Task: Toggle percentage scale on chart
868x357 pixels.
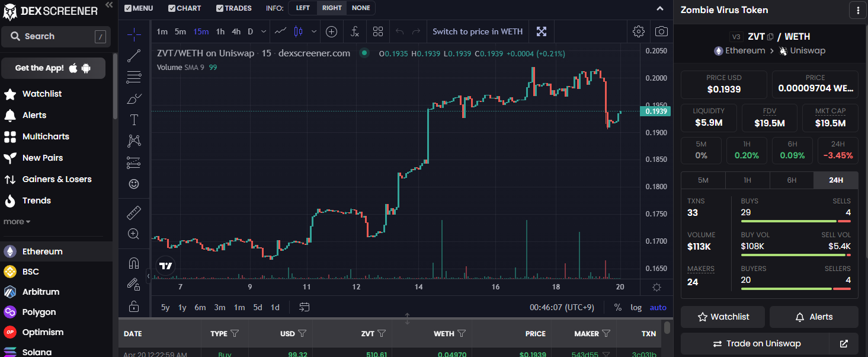Action: tap(618, 307)
